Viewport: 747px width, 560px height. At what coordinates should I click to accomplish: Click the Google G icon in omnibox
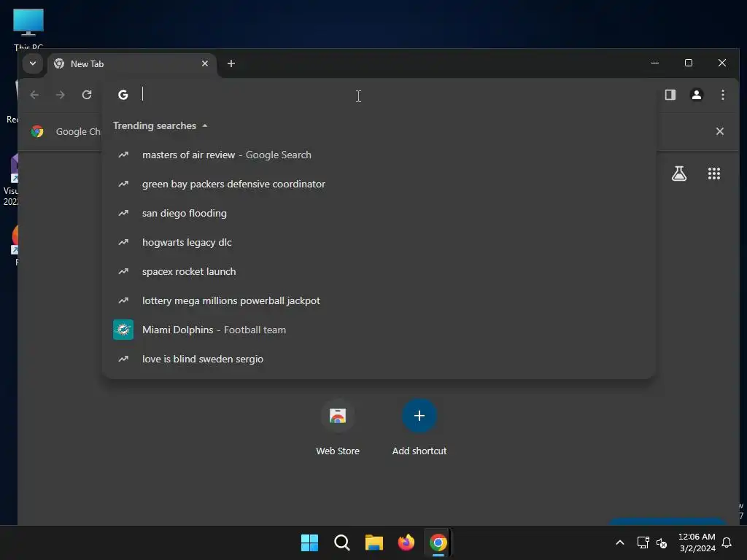coord(123,95)
